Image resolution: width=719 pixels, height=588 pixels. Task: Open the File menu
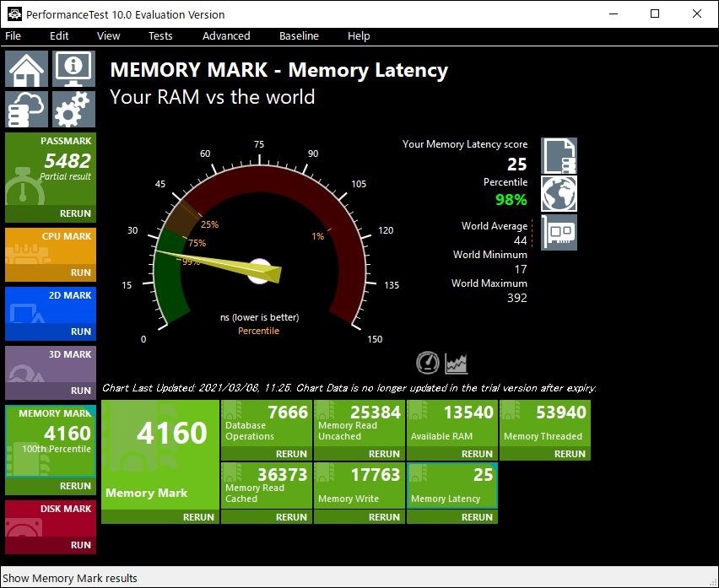(x=13, y=35)
